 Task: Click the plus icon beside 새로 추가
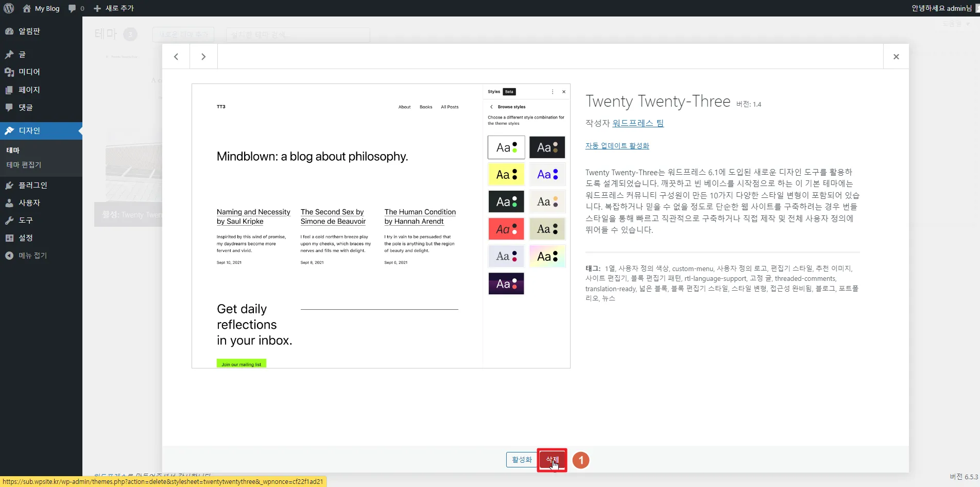(97, 8)
